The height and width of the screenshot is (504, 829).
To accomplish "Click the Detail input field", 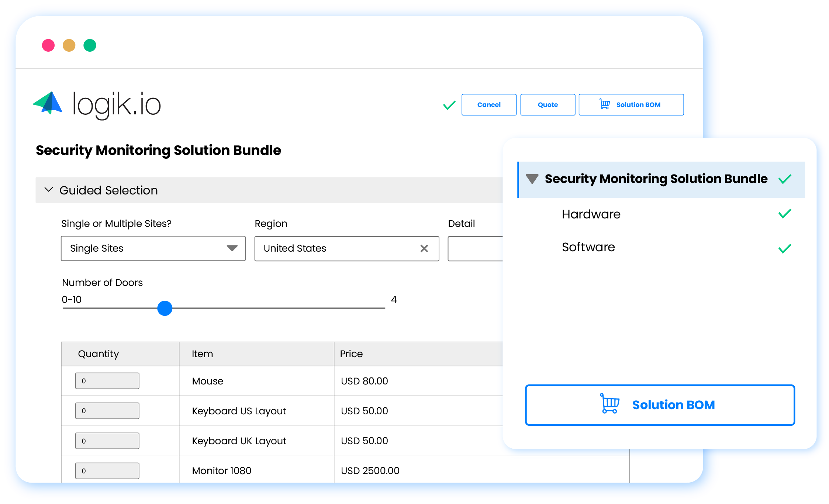I will tap(475, 248).
